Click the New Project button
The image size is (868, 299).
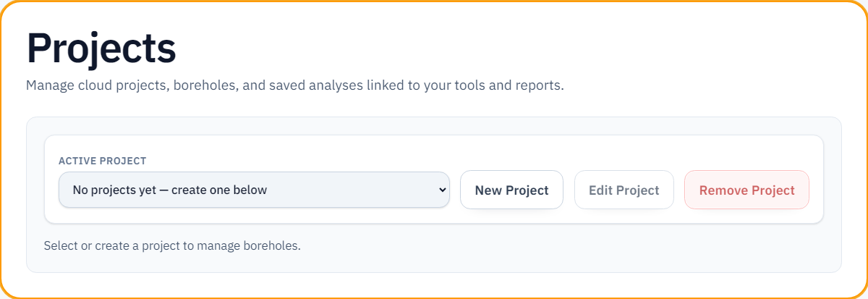pyautogui.click(x=511, y=190)
